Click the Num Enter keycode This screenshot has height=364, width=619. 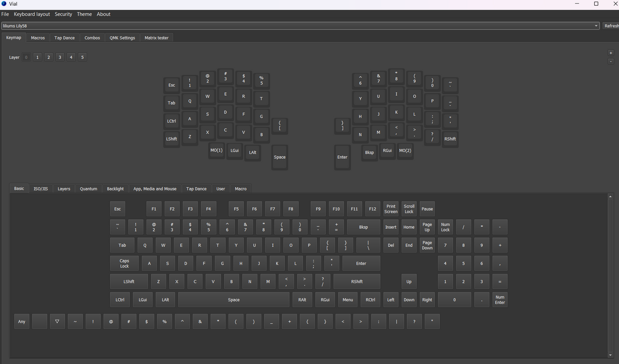tap(500, 300)
